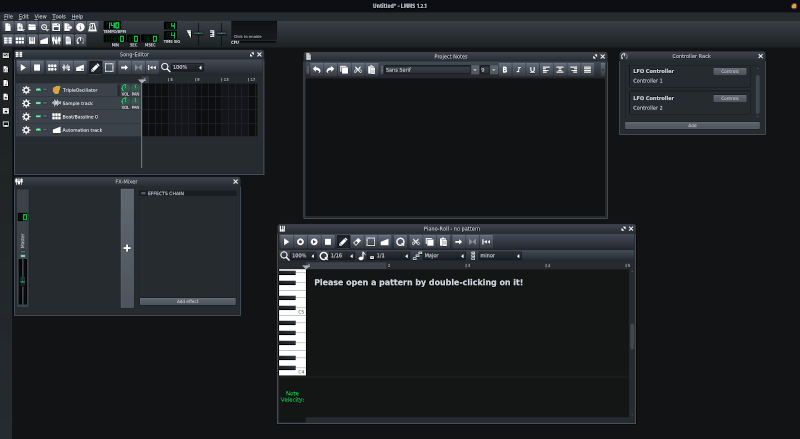Click the scissors cut icon in Project Notes
Screen dimensions: 800x439
[x=358, y=70]
